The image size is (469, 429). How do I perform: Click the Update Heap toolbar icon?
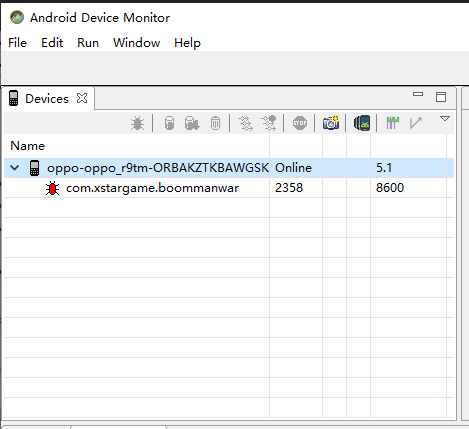point(169,123)
